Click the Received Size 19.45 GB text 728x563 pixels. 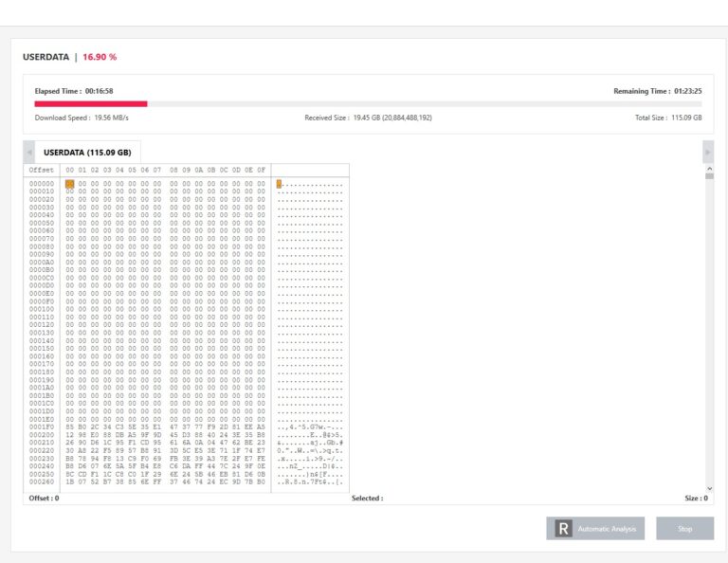pyautogui.click(x=368, y=118)
